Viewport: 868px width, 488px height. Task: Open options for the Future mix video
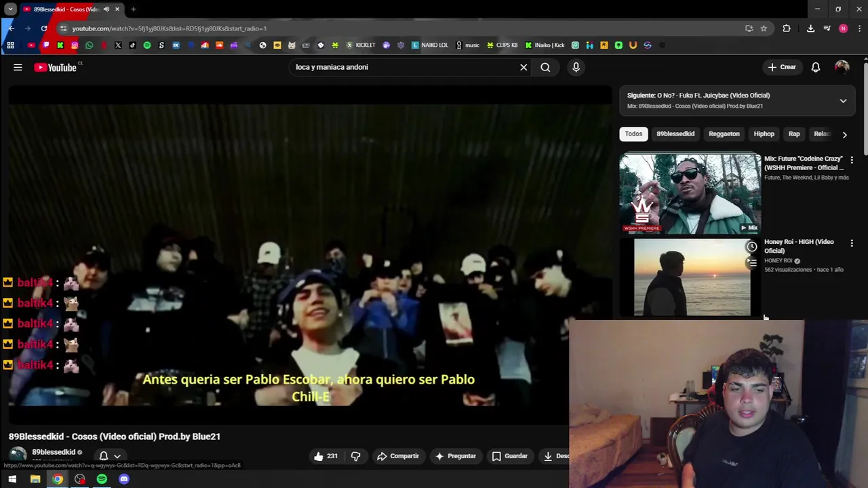pos(852,160)
